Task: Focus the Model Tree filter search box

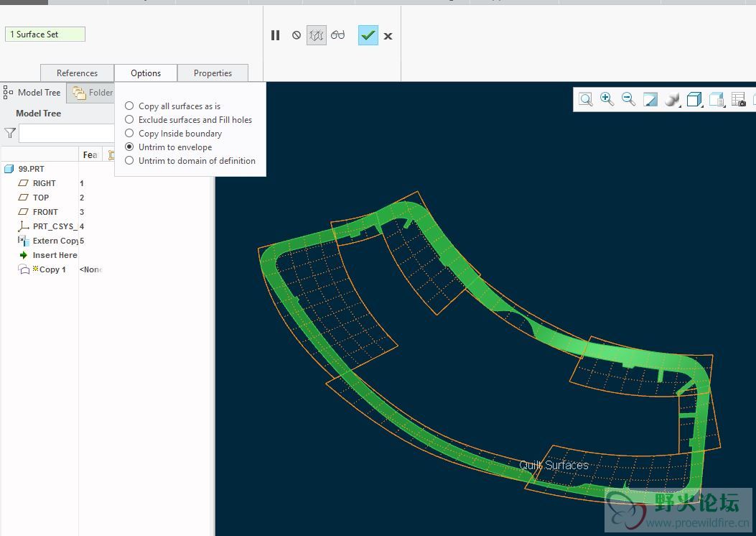Action: (x=67, y=133)
